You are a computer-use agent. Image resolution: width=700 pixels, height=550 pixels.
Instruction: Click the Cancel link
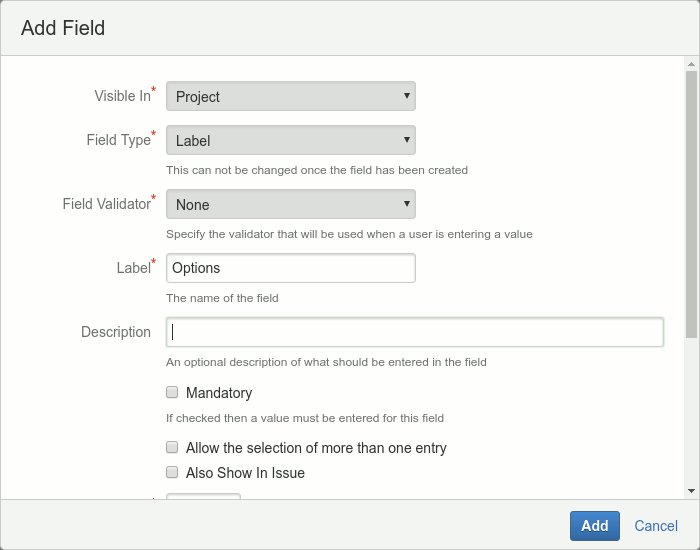(656, 526)
